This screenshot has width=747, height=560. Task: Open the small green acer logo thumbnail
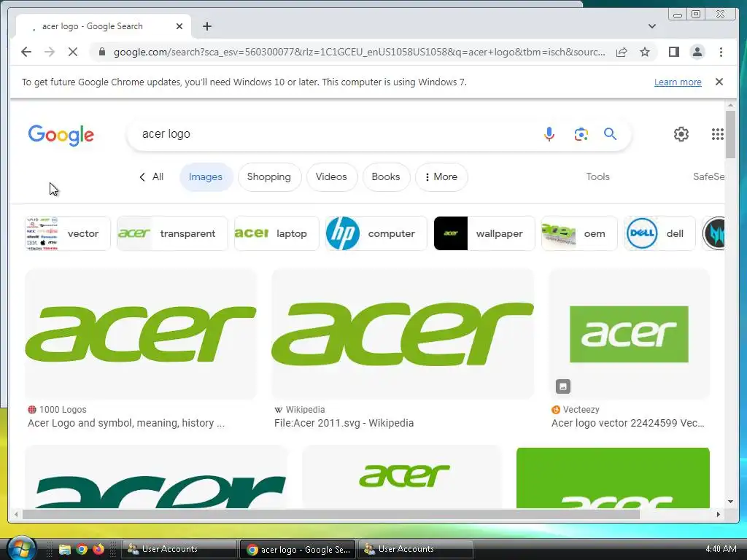(403, 477)
